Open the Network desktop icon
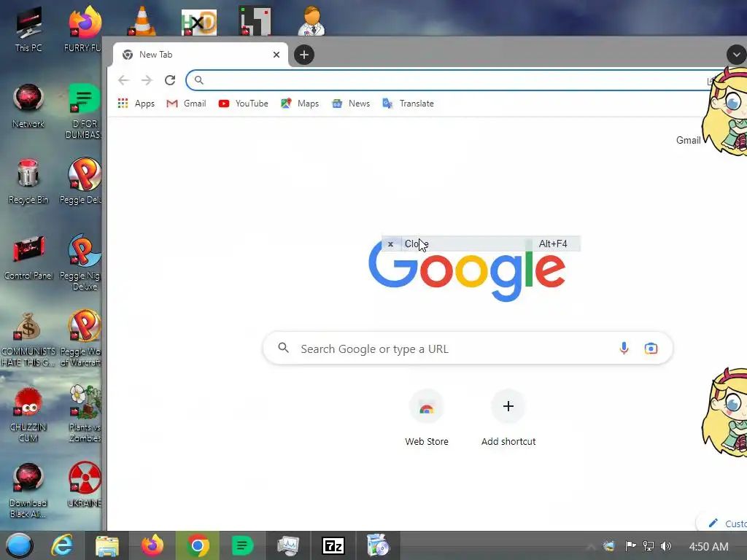This screenshot has width=747, height=560. pyautogui.click(x=28, y=106)
